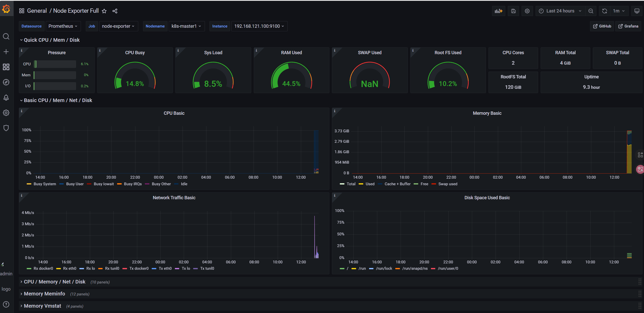Screen dimensions: 644x313
Task: Click the Grafana link button
Action: coord(628,26)
